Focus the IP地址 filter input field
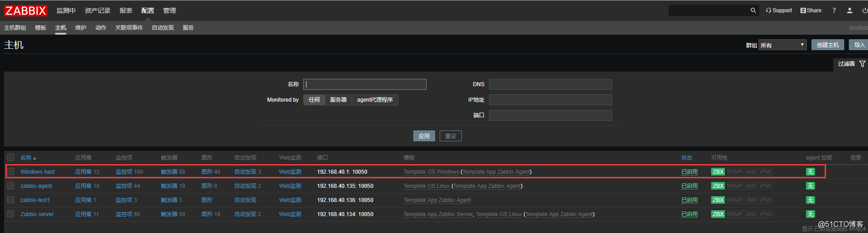This screenshot has height=233, width=868. coord(551,100)
